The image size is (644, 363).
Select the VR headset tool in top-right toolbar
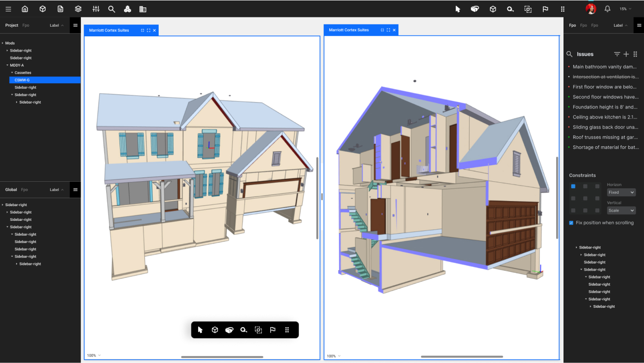[x=475, y=9]
